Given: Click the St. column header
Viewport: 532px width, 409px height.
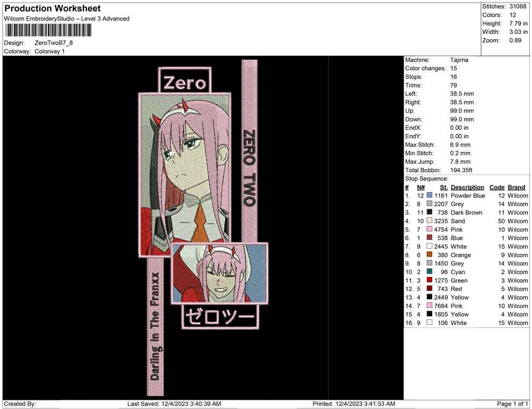Looking at the screenshot, I should [444, 187].
